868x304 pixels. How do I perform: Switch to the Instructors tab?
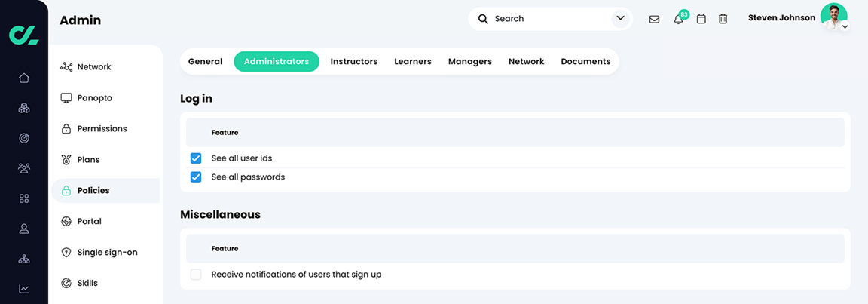(x=354, y=61)
